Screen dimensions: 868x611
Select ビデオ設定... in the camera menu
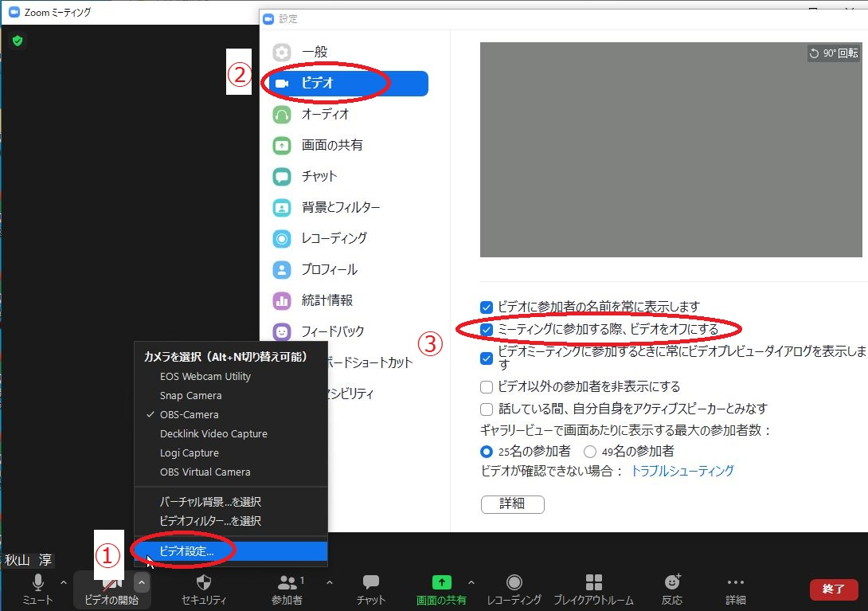coord(186,551)
